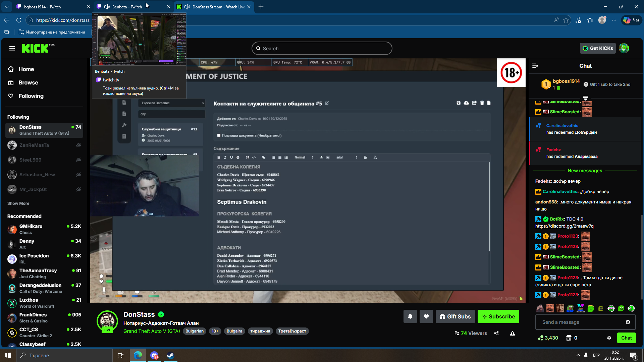Expand the gift leaderboard in chat

pyautogui.click(x=586, y=98)
